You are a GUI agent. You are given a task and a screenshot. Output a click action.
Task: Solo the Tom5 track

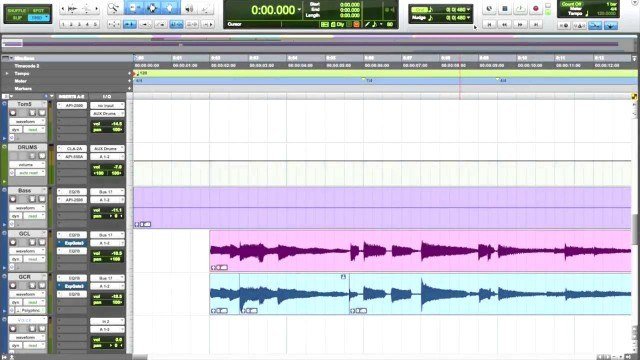[33, 113]
